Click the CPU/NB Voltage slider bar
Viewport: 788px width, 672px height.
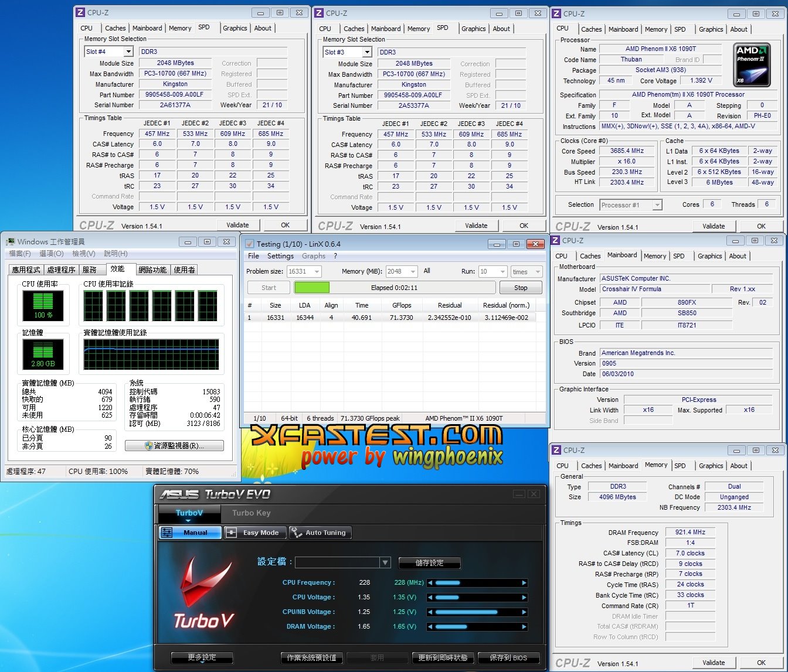pos(477,612)
